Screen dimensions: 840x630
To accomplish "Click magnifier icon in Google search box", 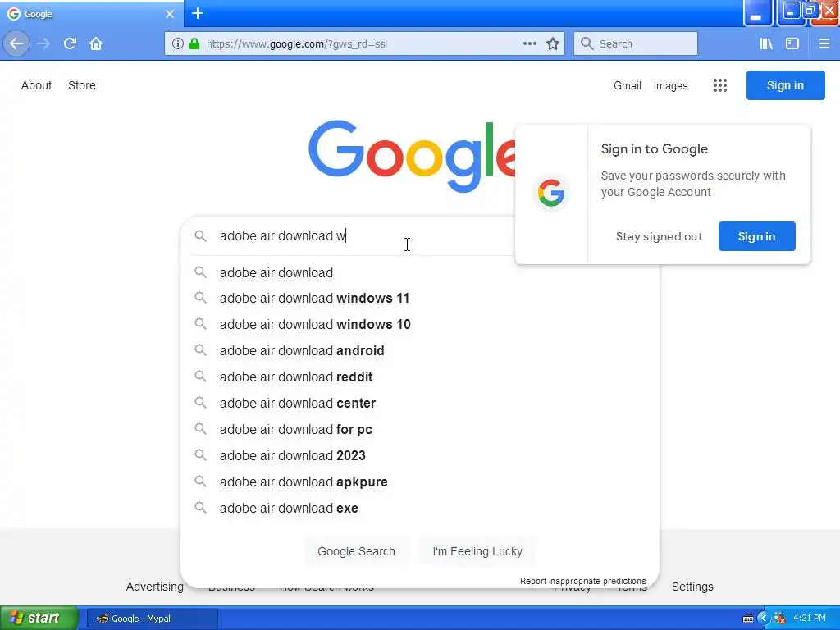I will [200, 235].
